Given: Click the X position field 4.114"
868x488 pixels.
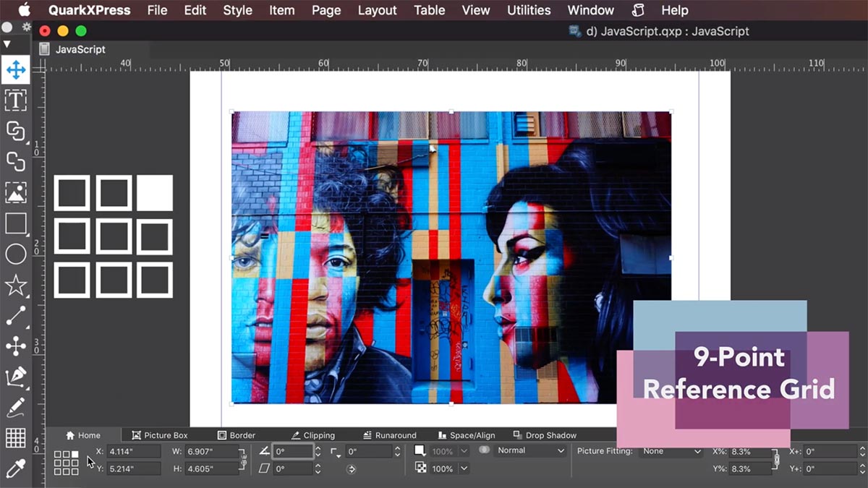Looking at the screenshot, I should pyautogui.click(x=134, y=451).
